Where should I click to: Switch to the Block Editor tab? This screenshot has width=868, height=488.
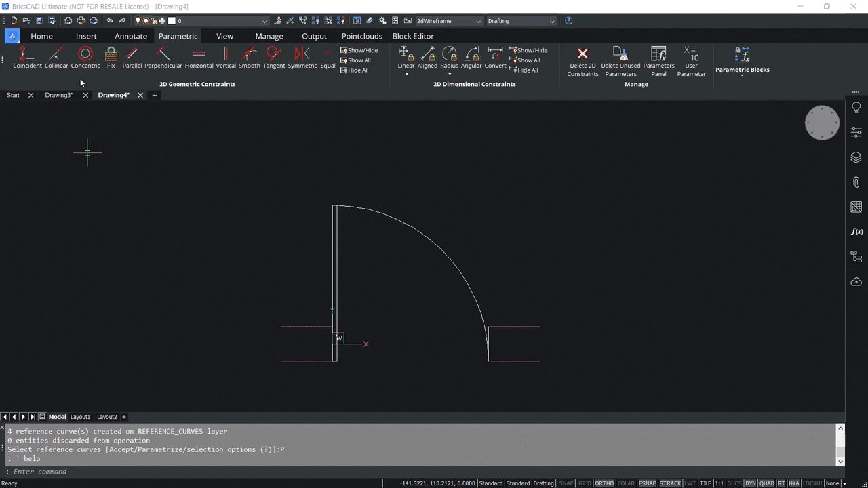point(413,36)
